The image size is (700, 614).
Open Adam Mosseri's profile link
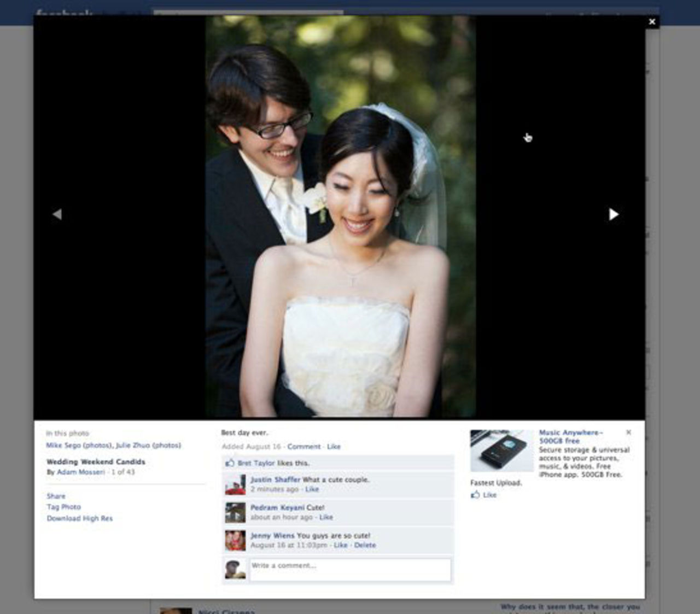point(80,472)
